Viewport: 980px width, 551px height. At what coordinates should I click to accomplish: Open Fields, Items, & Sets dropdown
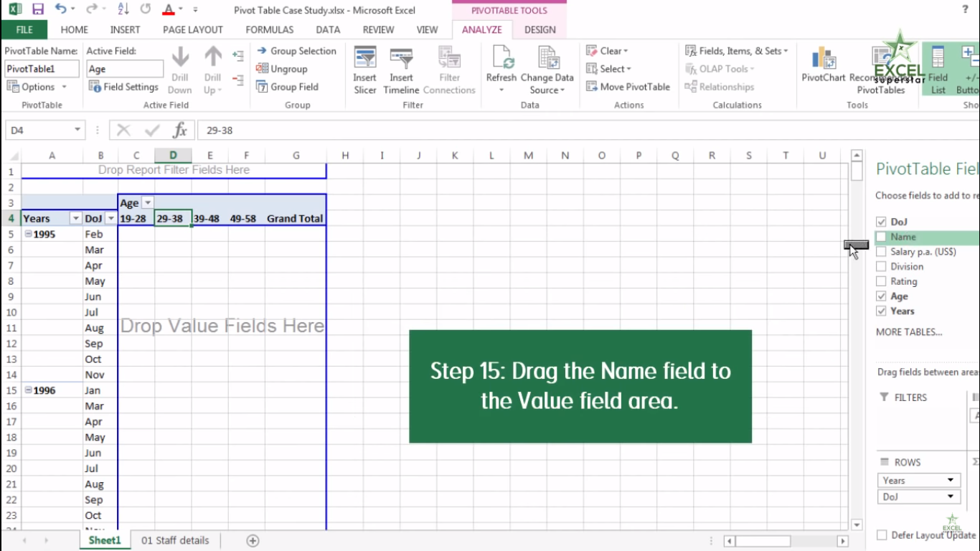coord(736,51)
